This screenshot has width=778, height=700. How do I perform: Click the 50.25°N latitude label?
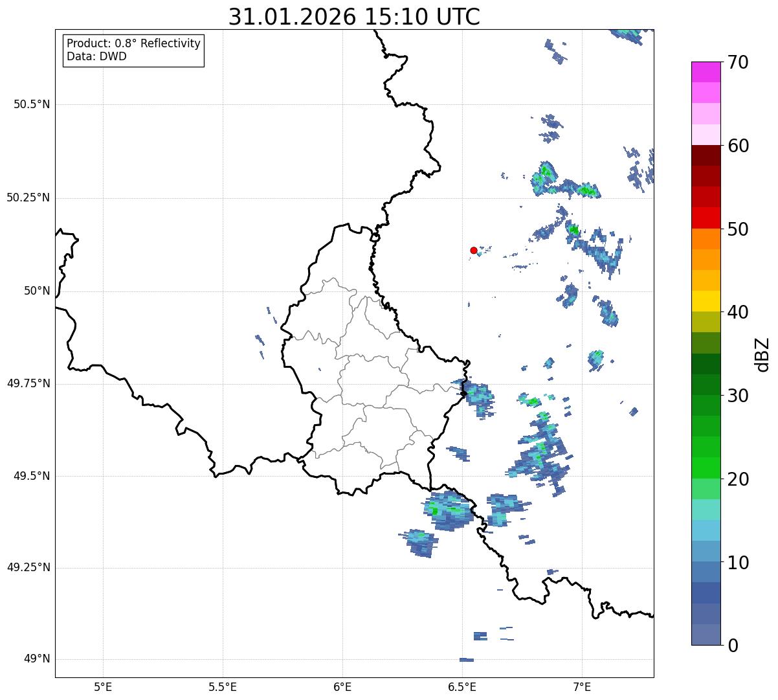tap(28, 198)
